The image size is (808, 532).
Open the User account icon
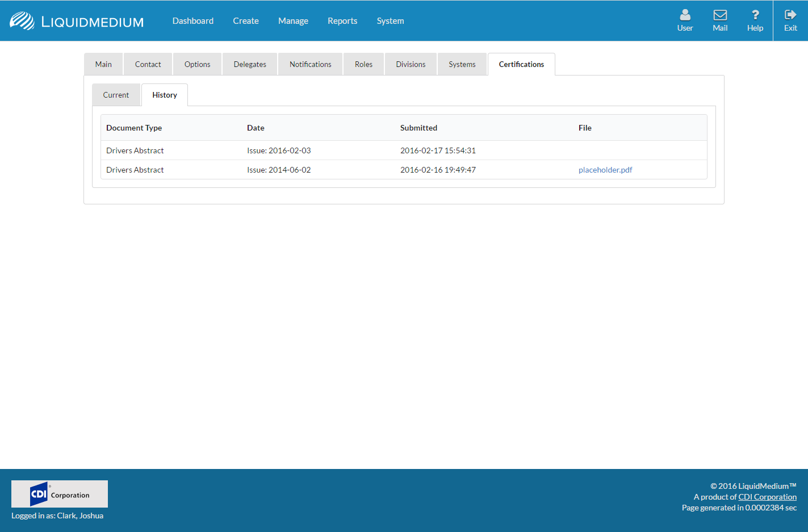(x=685, y=15)
